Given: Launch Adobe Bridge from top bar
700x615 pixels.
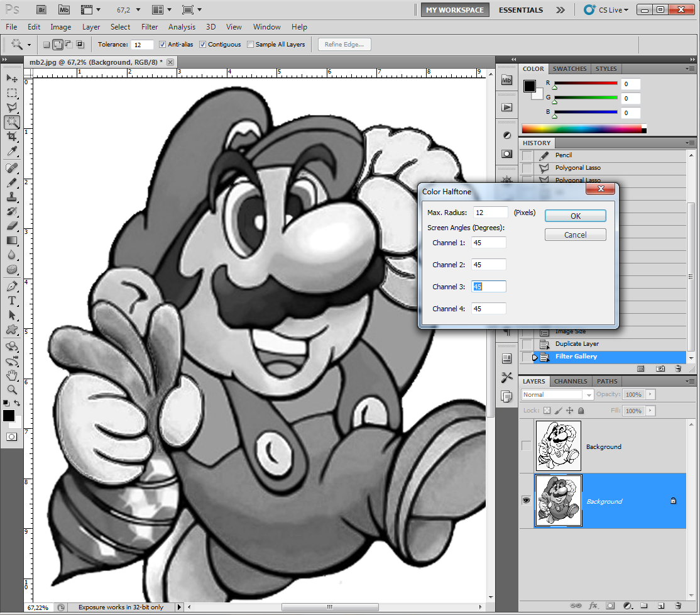Looking at the screenshot, I should (x=41, y=10).
